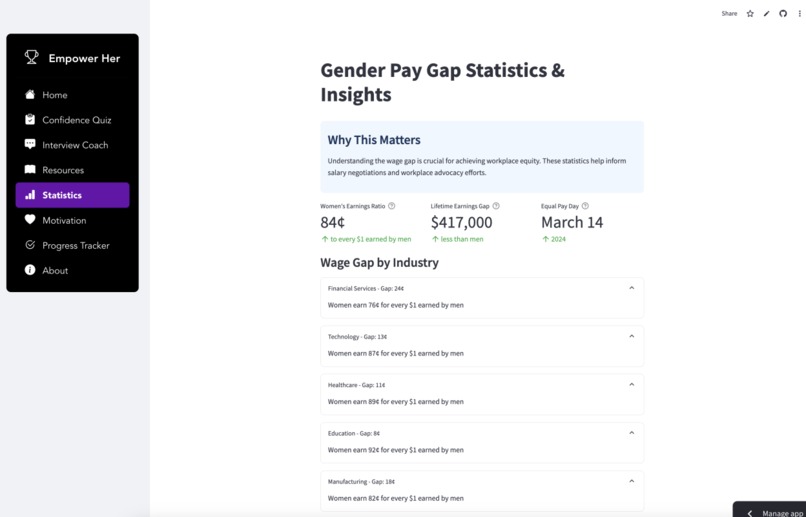Collapse the Manufacturing gap expander
806x517 pixels.
(482, 482)
